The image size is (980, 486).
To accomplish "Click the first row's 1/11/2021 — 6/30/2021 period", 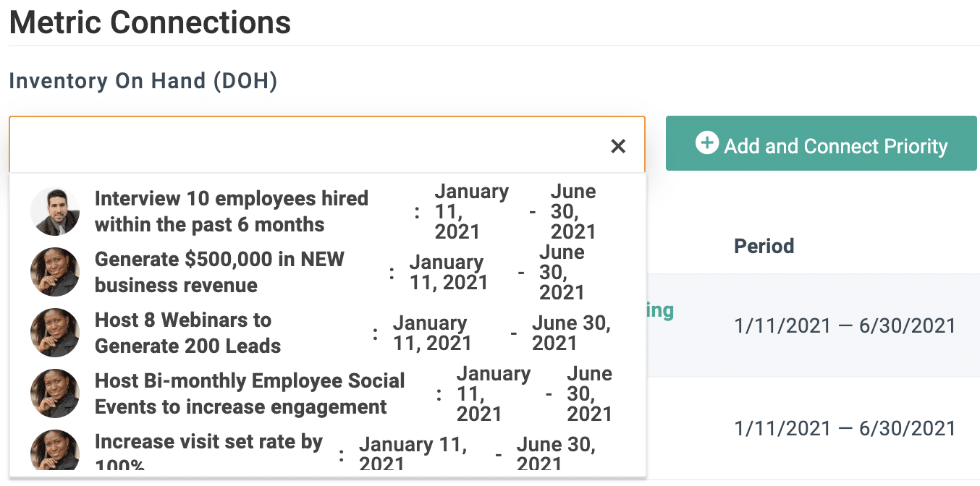I will coord(845,325).
